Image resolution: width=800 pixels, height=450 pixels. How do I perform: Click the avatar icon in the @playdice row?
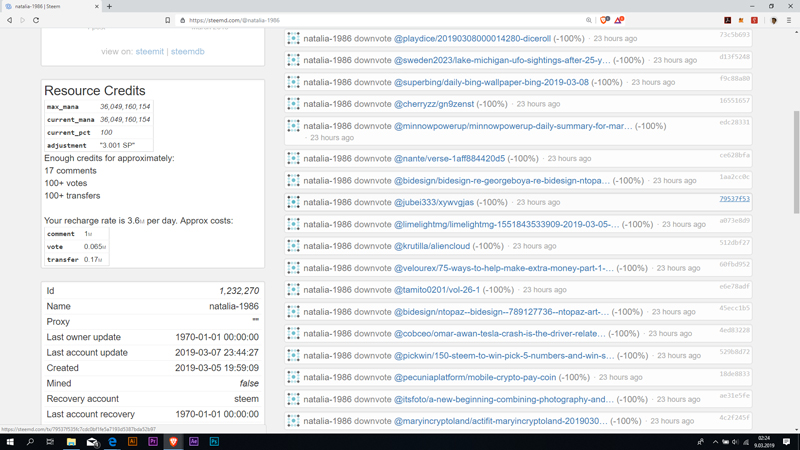click(293, 38)
